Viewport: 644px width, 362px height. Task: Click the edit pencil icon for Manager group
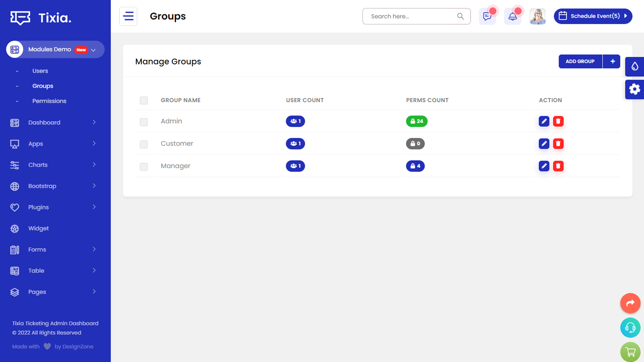coord(544,166)
